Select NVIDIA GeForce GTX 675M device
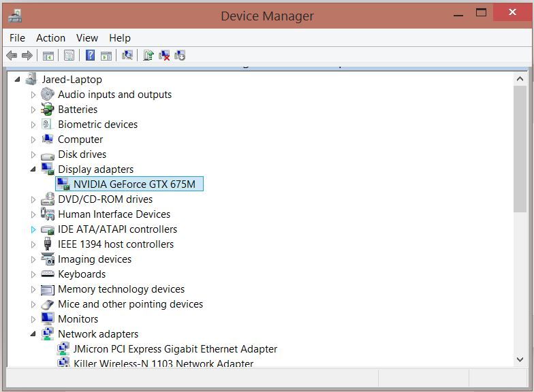This screenshot has width=534, height=392. pyautogui.click(x=138, y=184)
